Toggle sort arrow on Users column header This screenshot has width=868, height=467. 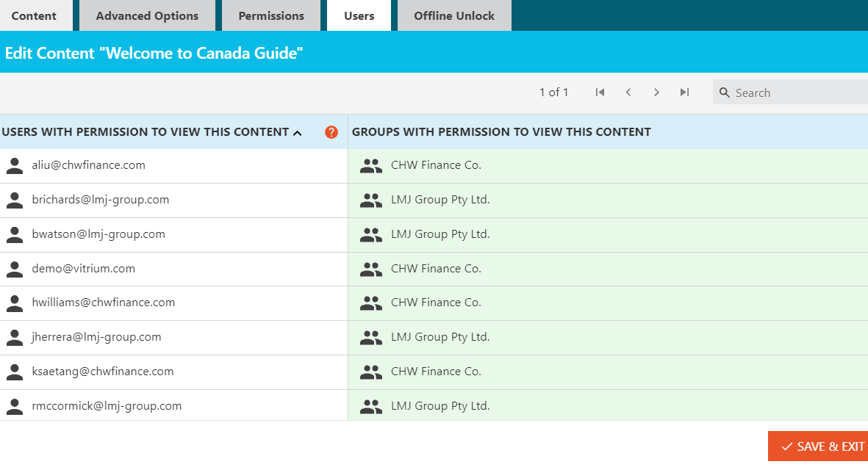click(297, 133)
